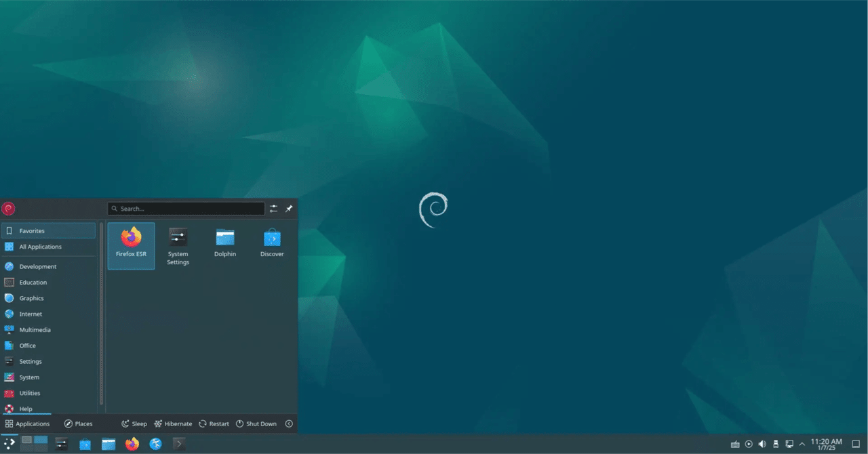
Task: Open Firefox ESR from the favorites grid
Action: pos(131,245)
